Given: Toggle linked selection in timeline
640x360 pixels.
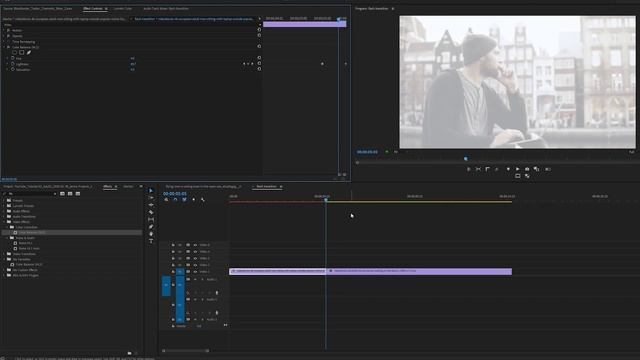Looking at the screenshot, I should click(x=184, y=200).
